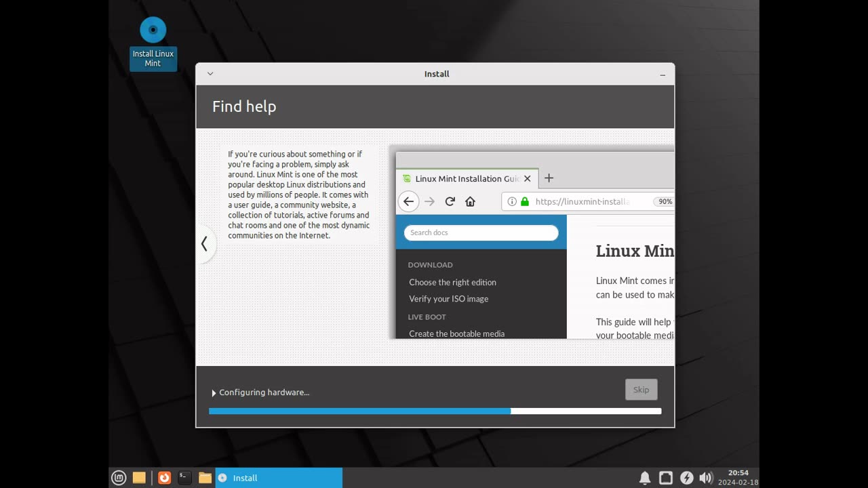Open the notifications bell in the tray
The image size is (868, 488).
click(645, 478)
